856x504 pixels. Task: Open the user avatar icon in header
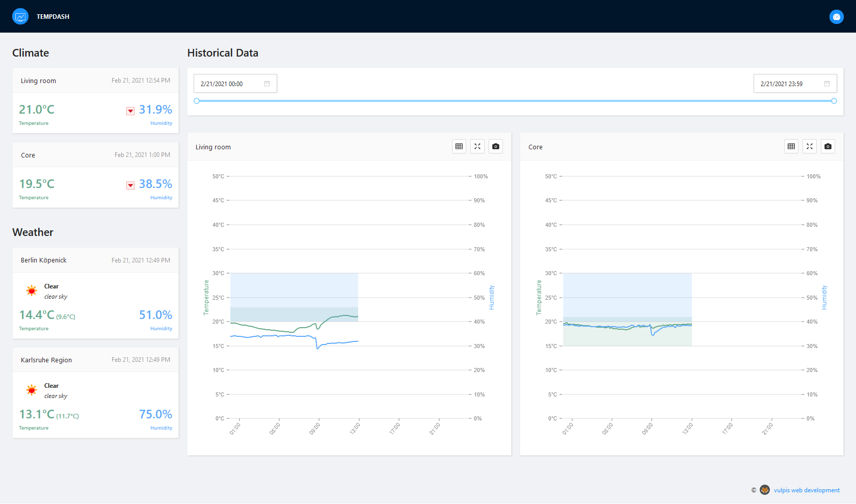point(836,17)
